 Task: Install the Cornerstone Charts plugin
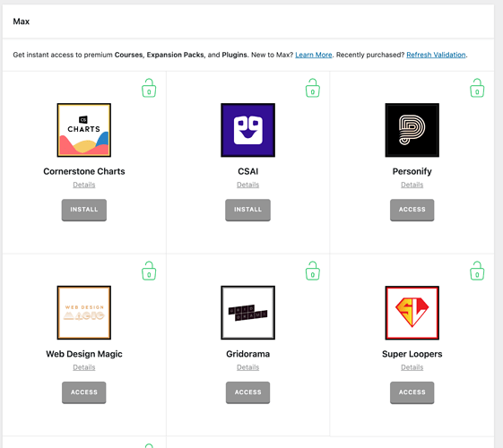pos(84,210)
